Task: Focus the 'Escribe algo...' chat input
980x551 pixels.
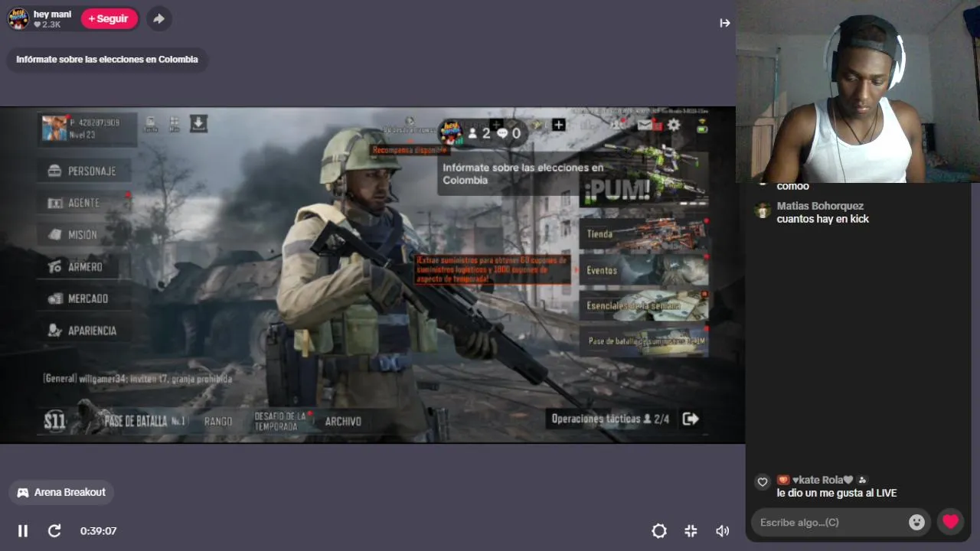Action: (831, 522)
